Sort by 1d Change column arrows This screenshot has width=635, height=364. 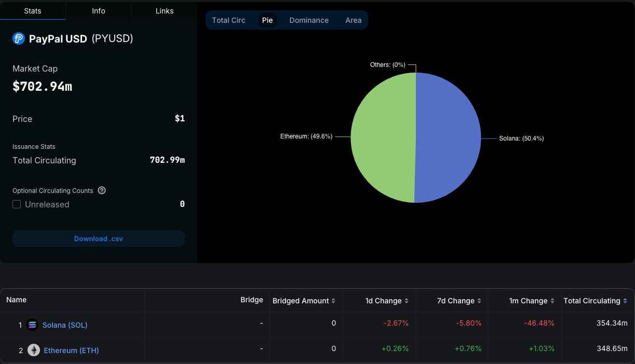point(407,301)
